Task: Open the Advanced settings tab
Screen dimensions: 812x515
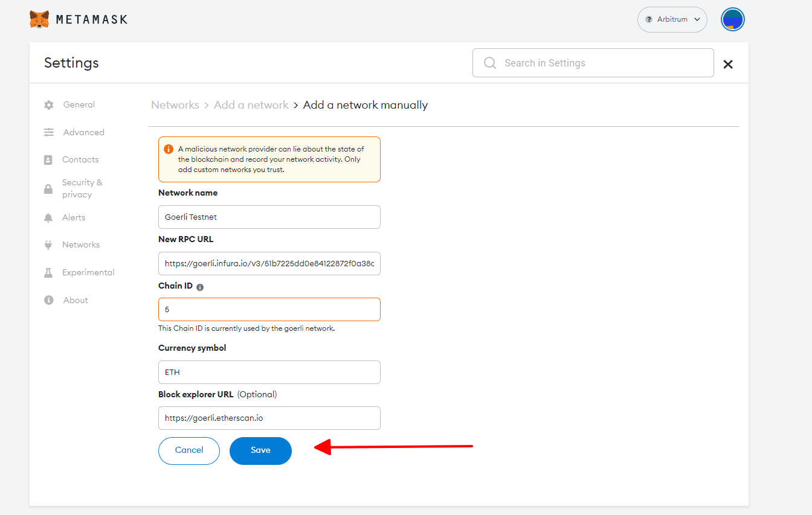Action: 83,132
